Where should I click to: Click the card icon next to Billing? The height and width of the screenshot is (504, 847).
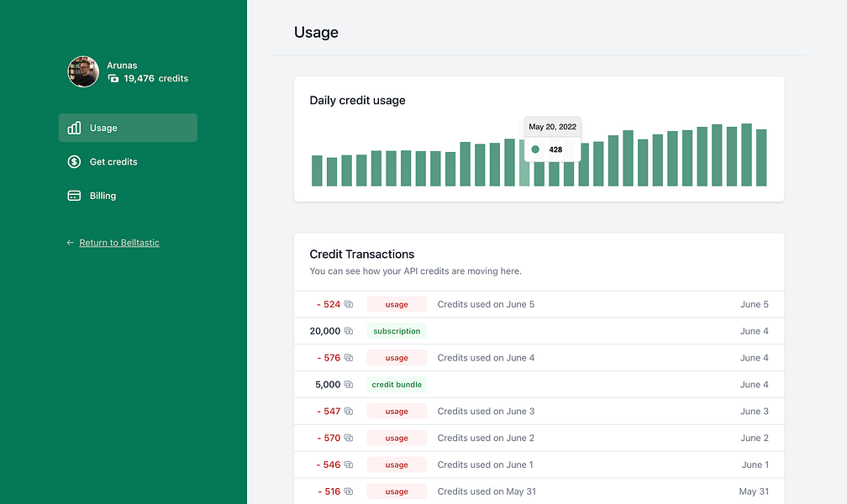point(74,196)
